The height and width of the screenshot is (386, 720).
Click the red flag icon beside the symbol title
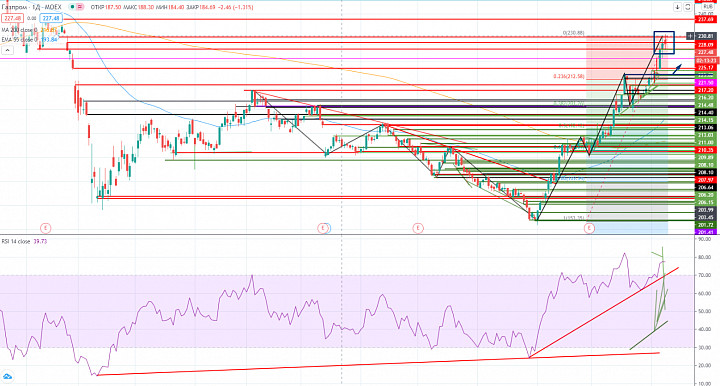pos(80,7)
